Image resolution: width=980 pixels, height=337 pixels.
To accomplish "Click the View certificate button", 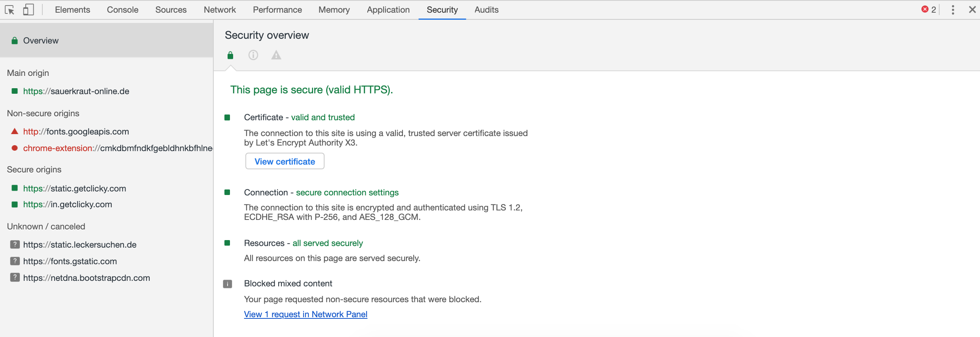I will (285, 161).
